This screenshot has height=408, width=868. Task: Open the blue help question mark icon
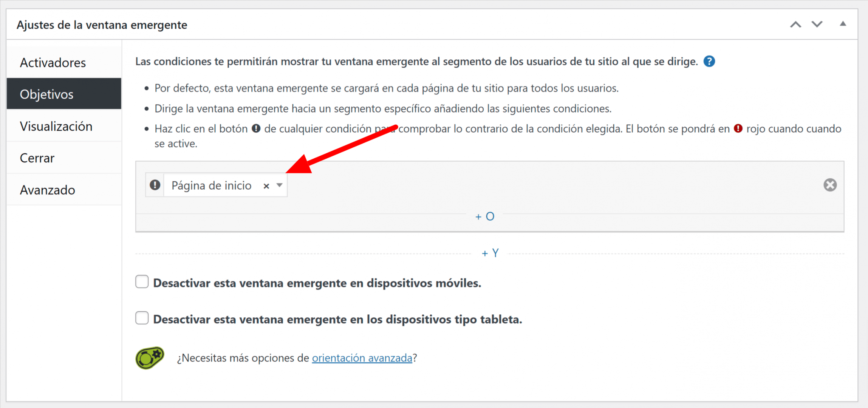coord(709,61)
